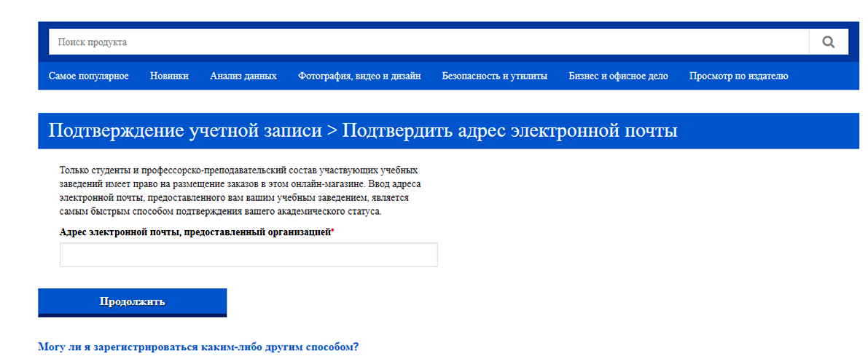Click empty navigation bar area after "Просмотр по издателю"

click(x=824, y=76)
